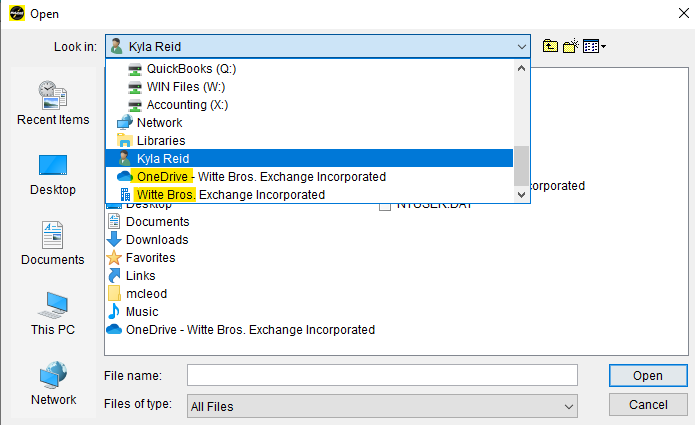Click the View Menu dropdown arrow
The image size is (695, 425).
[x=603, y=46]
